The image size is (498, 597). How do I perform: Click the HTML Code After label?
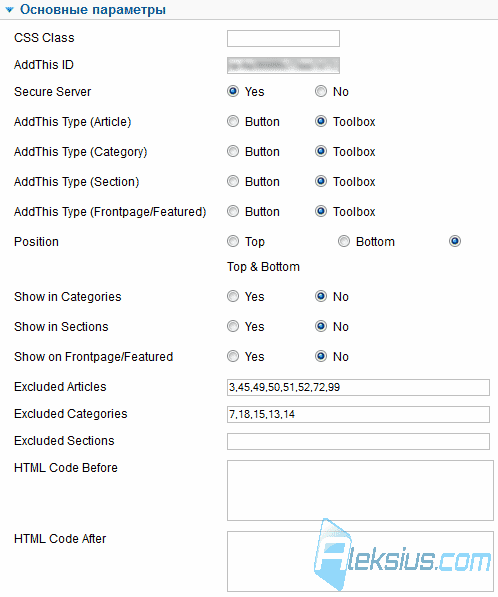[x=60, y=539]
